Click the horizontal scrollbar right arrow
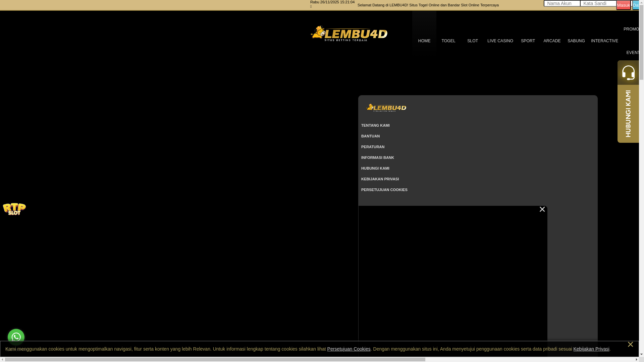This screenshot has width=644, height=362. tap(636, 359)
